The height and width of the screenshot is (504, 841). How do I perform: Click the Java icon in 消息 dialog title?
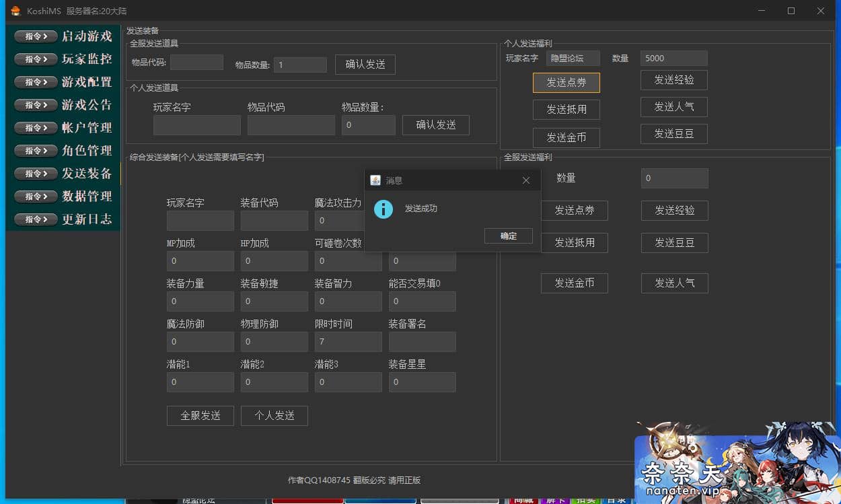pos(375,180)
